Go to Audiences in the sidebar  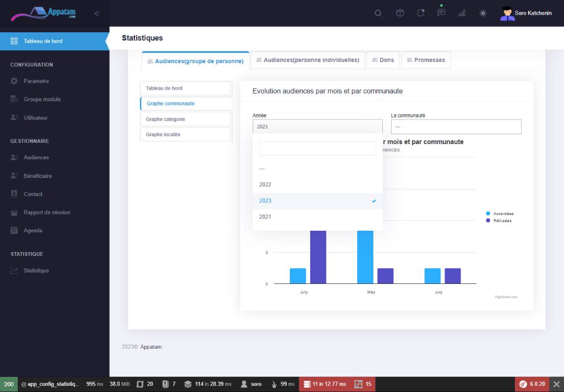tap(36, 158)
